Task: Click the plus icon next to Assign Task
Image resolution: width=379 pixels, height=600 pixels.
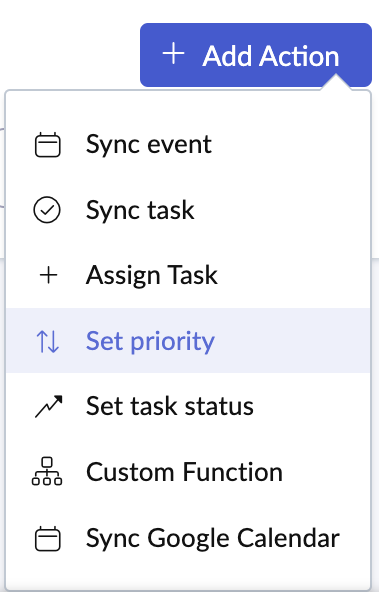Action: [49, 276]
